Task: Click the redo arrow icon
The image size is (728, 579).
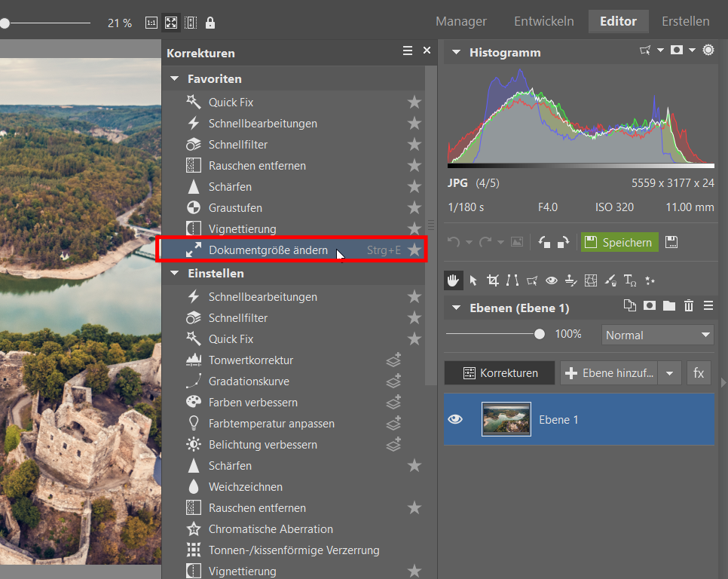Action: [x=485, y=242]
